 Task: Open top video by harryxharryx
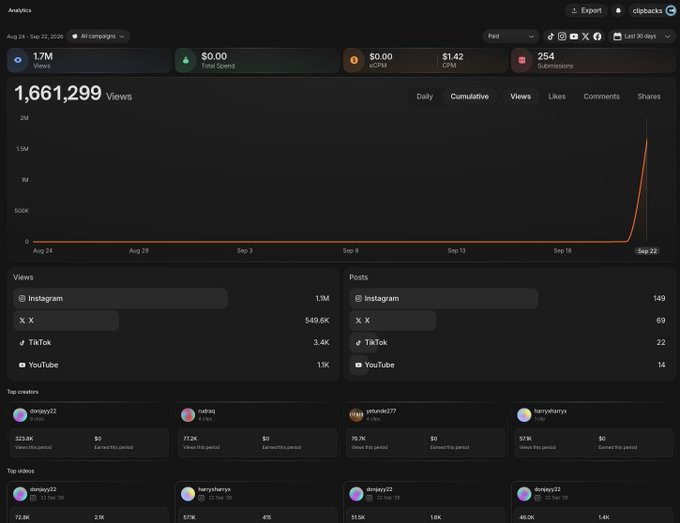257,503
